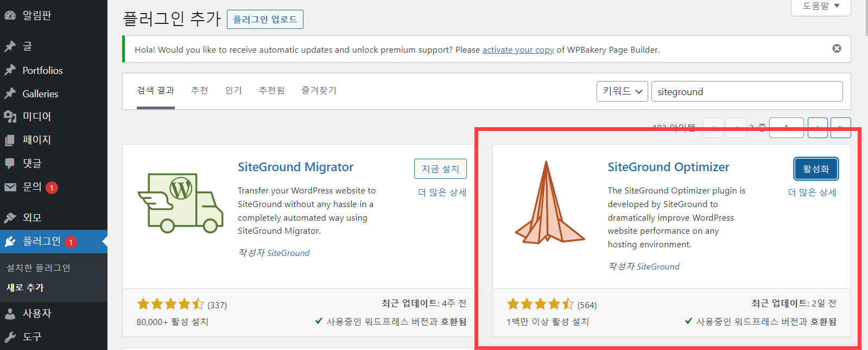Screen dimensions: 868x350
Task: Click the 최근 업데이트: 4주 전 text
Action: [424, 303]
